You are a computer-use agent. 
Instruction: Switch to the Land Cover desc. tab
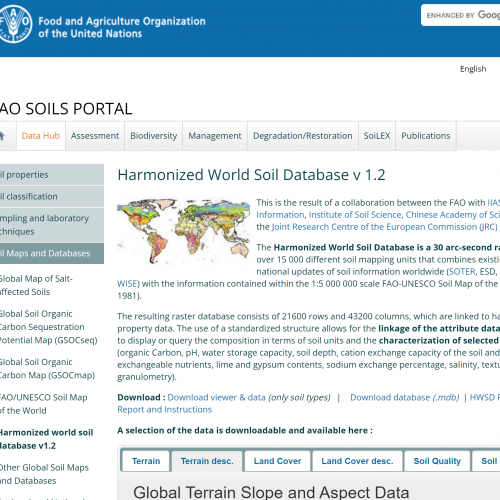(x=357, y=461)
